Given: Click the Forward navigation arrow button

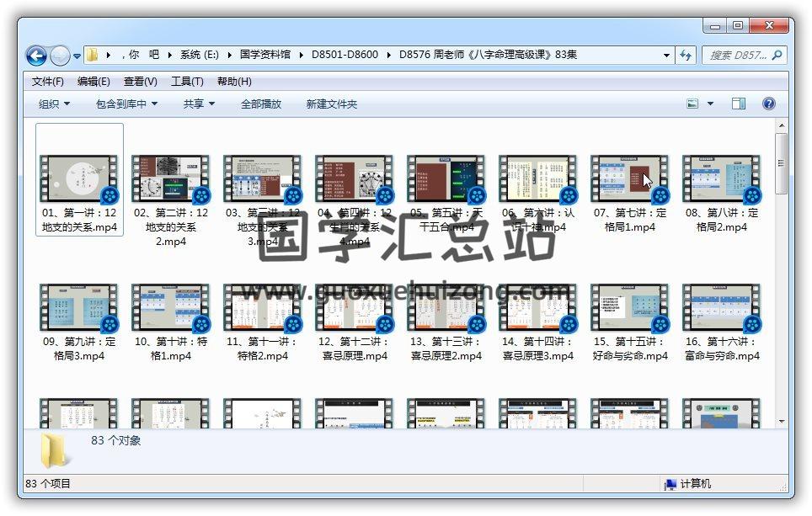Looking at the screenshot, I should tap(60, 56).
